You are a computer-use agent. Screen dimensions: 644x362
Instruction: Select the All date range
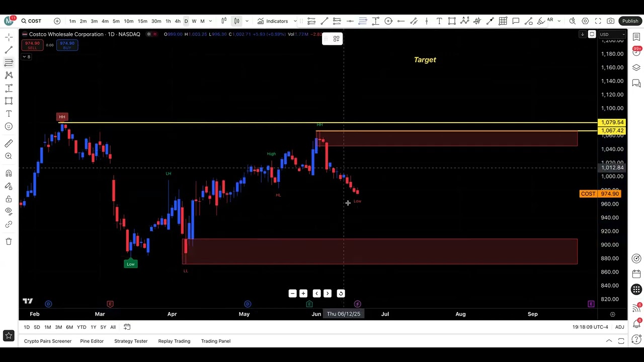click(113, 327)
